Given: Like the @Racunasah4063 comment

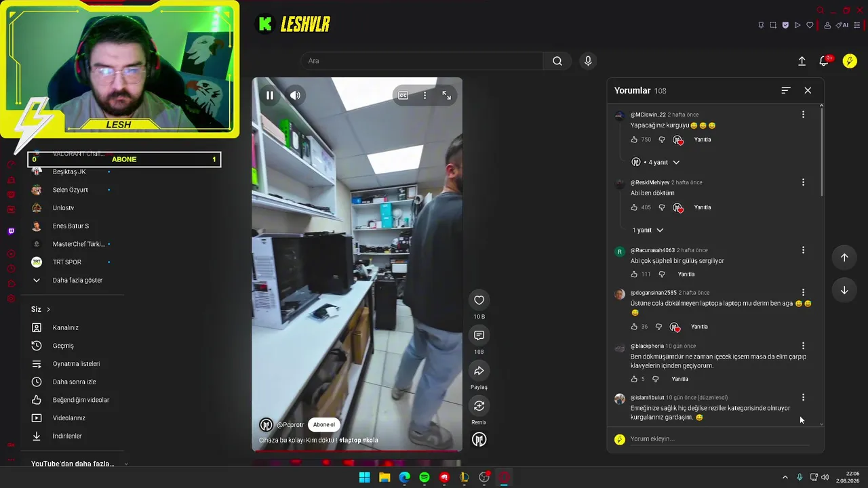Looking at the screenshot, I should 634,274.
